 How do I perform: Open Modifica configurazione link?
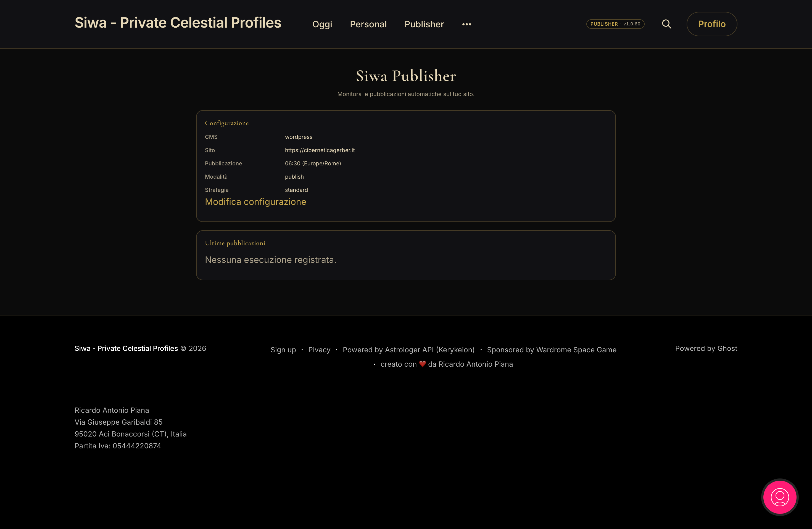tap(255, 202)
